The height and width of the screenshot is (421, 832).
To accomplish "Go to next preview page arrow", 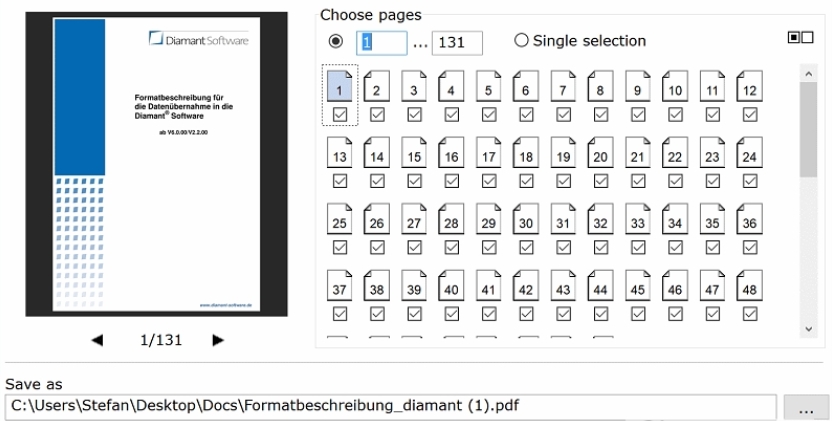I will click(218, 340).
